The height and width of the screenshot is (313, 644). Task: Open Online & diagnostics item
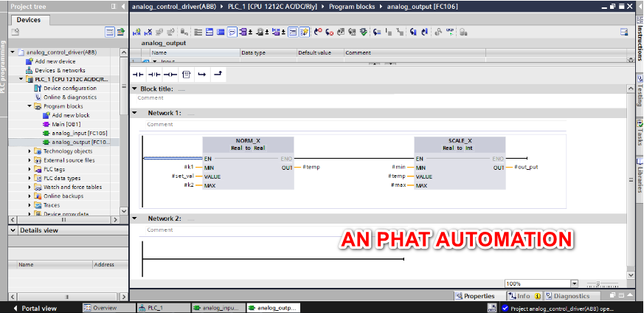pyautogui.click(x=69, y=97)
